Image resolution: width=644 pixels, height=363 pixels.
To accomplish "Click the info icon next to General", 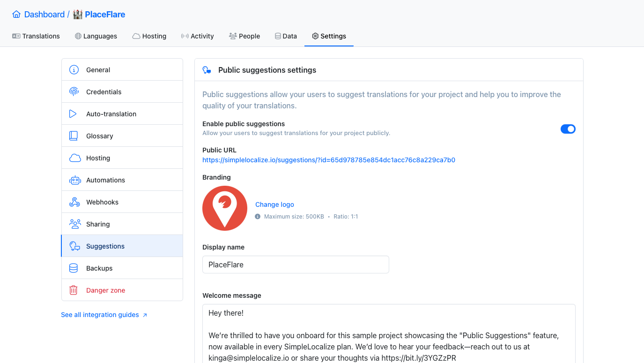I will click(74, 70).
